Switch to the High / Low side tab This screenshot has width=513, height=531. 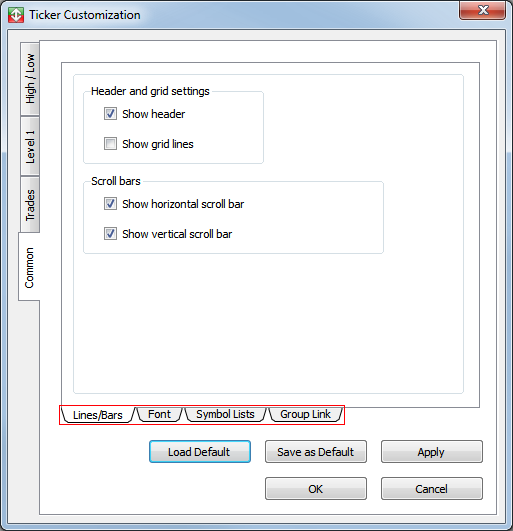[x=30, y=79]
